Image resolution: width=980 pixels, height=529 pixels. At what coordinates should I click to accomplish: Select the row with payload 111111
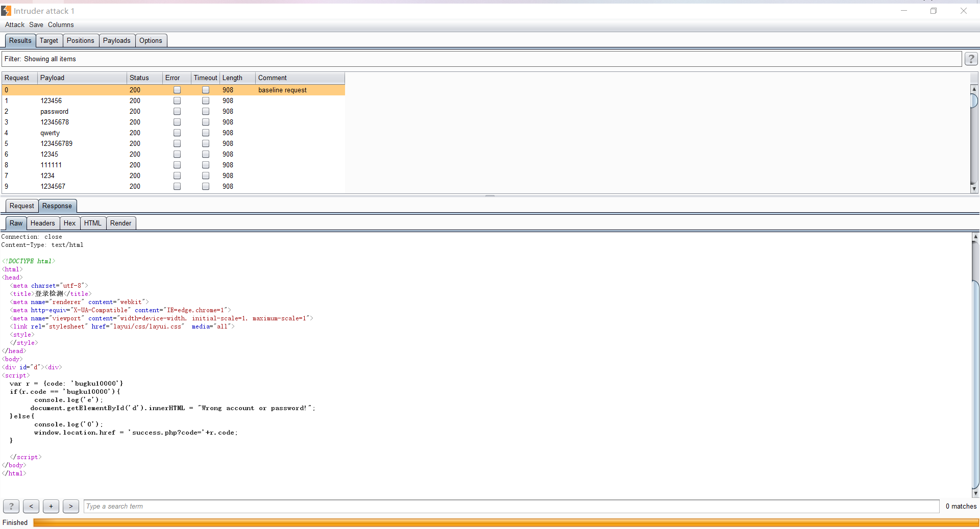(174, 165)
